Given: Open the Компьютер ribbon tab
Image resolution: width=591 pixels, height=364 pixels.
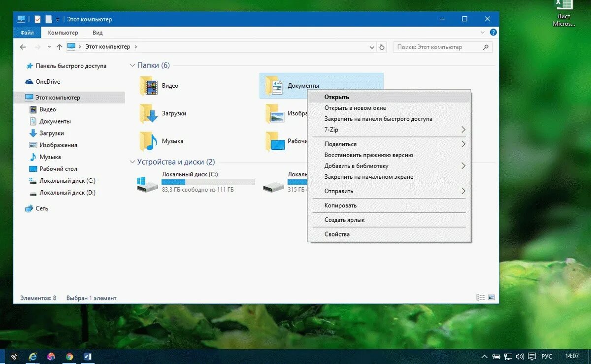Looking at the screenshot, I should 63,33.
